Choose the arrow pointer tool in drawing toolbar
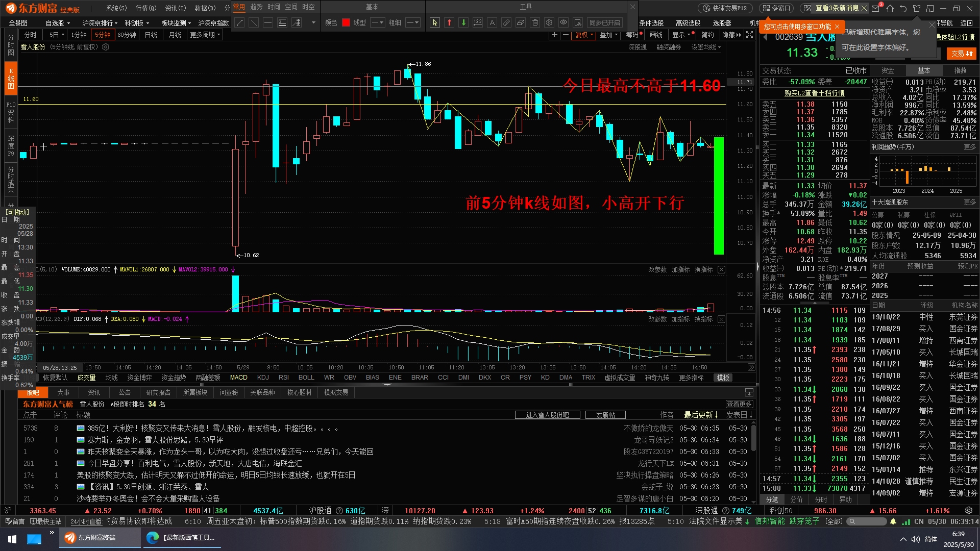 [435, 23]
